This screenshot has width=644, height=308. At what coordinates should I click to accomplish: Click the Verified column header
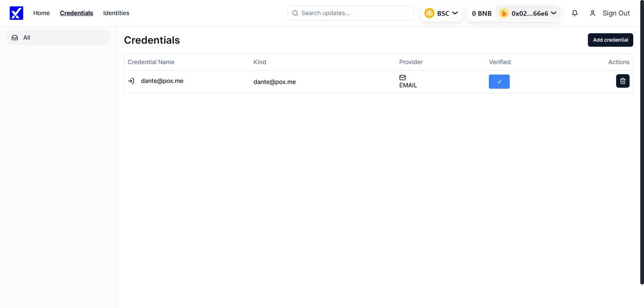(x=500, y=62)
